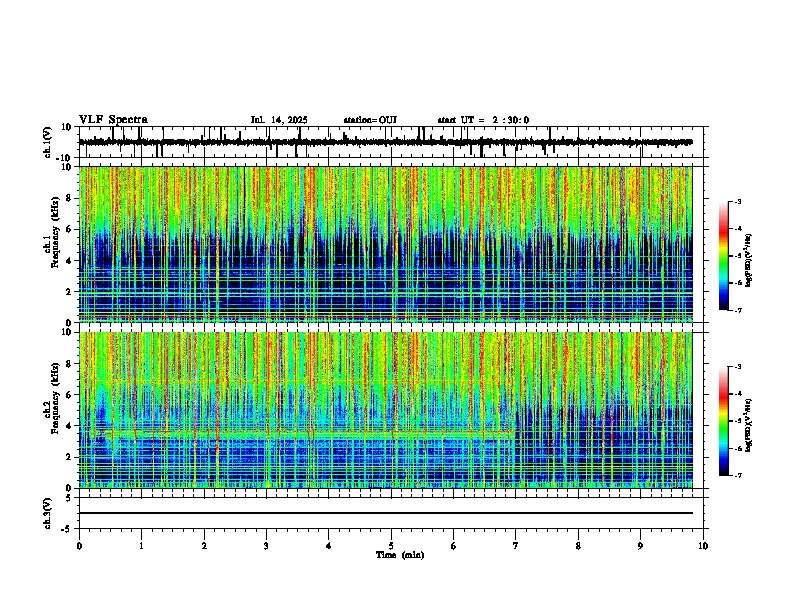Click the "Time (min)" axis label
The height and width of the screenshot is (612, 792).
pos(400,555)
